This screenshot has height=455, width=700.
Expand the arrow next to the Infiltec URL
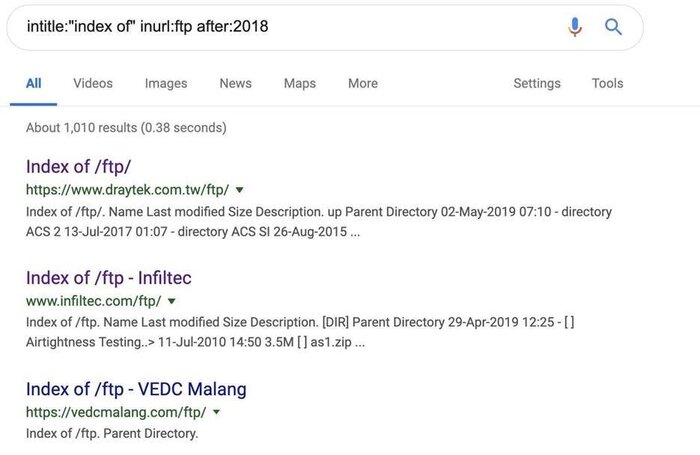coord(172,301)
